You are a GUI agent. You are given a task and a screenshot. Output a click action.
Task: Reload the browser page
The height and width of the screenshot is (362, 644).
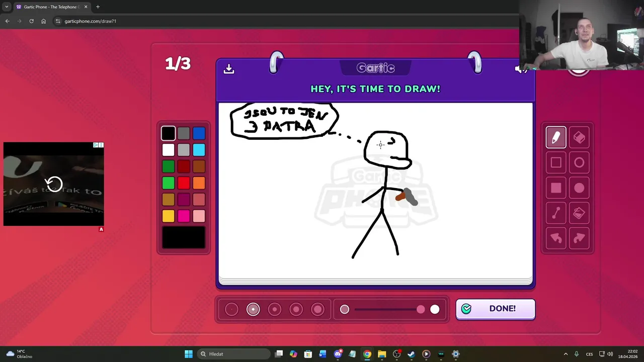point(31,21)
